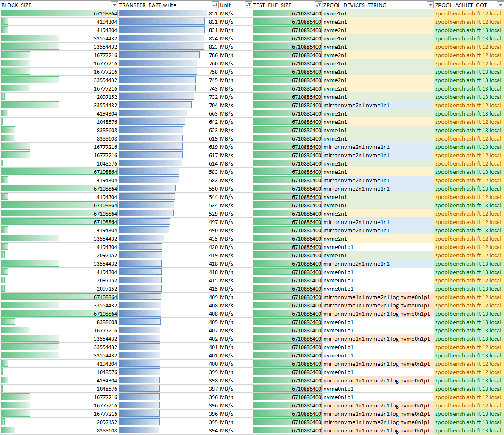Open the TEST_FILE_SIZE filter dropdown

pyautogui.click(x=318, y=5)
